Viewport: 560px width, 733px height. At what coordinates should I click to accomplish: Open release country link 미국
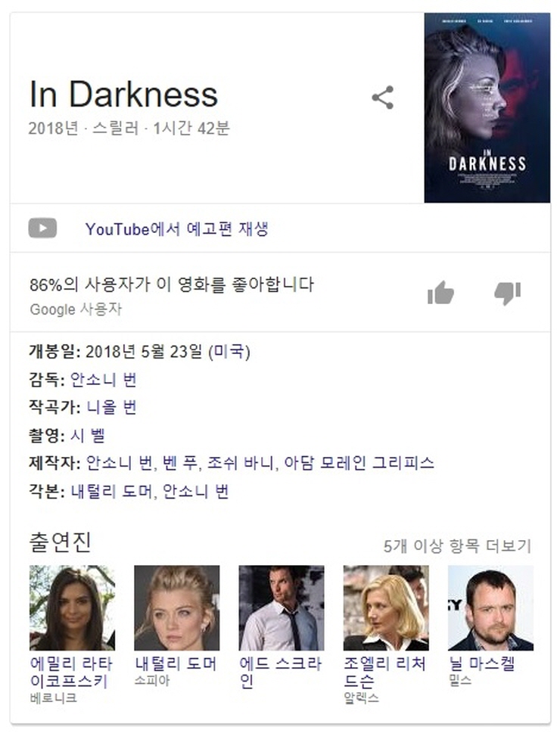point(229,352)
